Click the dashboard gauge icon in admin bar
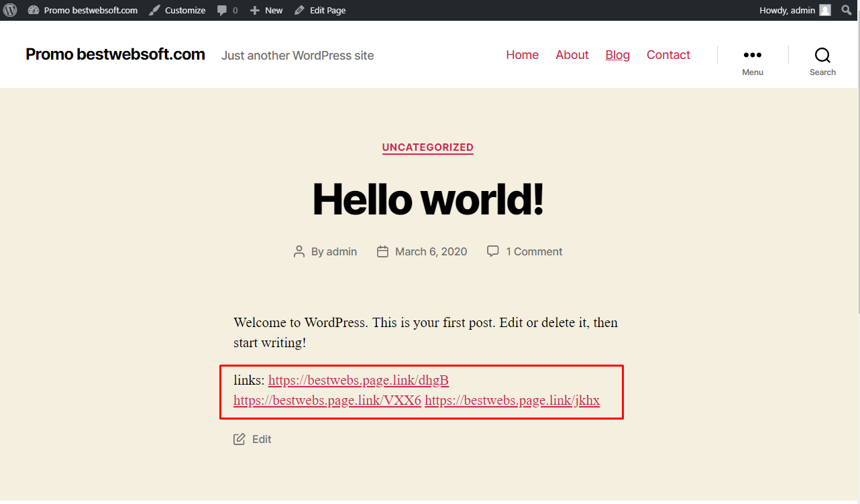Screen dimensions: 860x504 pos(34,10)
